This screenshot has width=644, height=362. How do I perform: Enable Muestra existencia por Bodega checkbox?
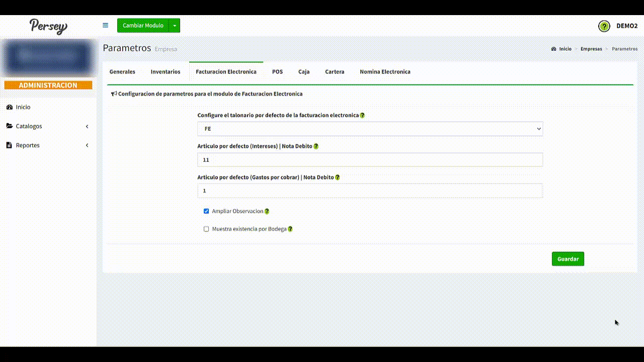[206, 229]
